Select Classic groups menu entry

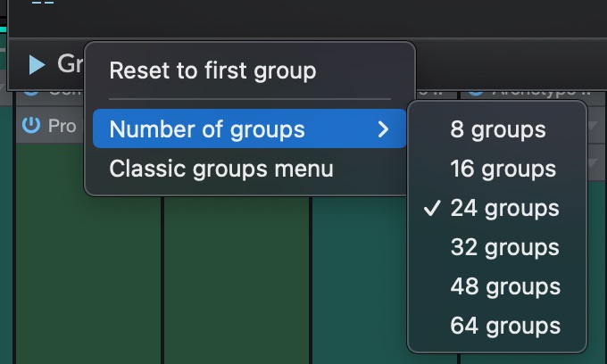pos(221,169)
